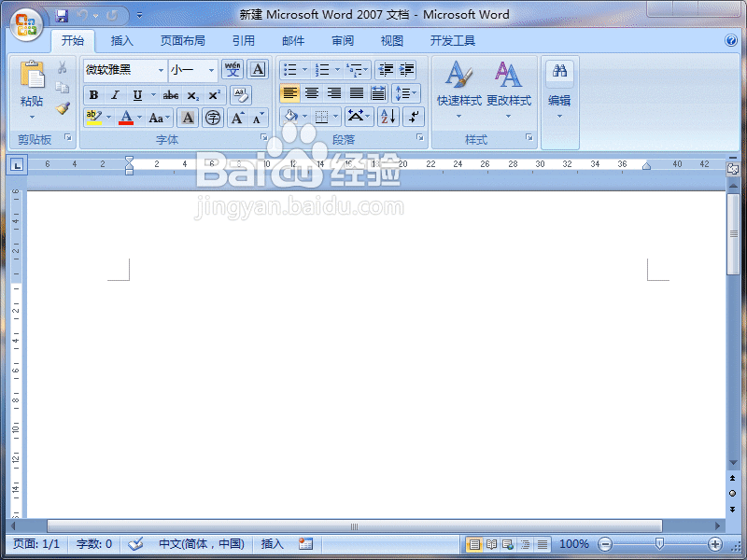The width and height of the screenshot is (747, 560).
Task: Expand the Bullets list dropdown arrow
Action: click(x=305, y=70)
